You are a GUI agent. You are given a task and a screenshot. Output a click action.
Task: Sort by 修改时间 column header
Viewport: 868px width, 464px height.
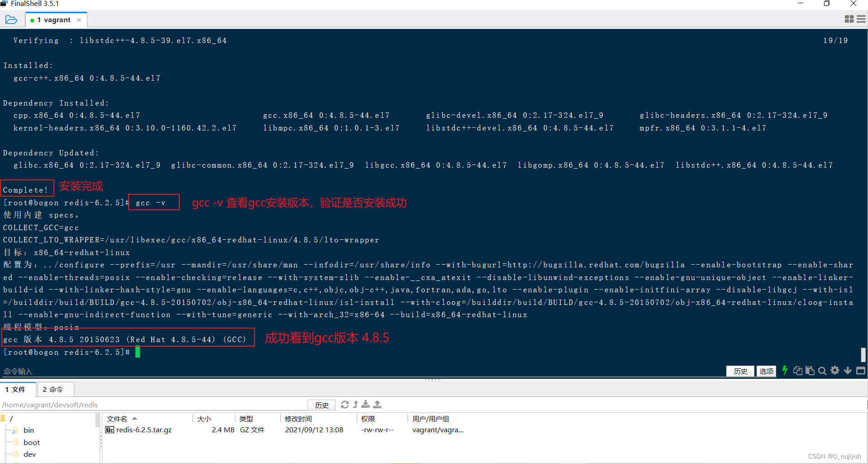pos(319,419)
